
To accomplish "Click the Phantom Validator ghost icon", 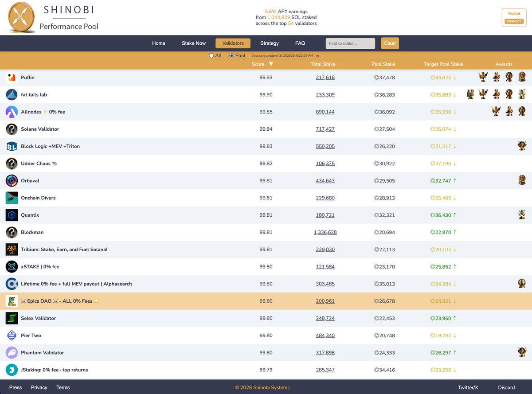I will click(12, 353).
